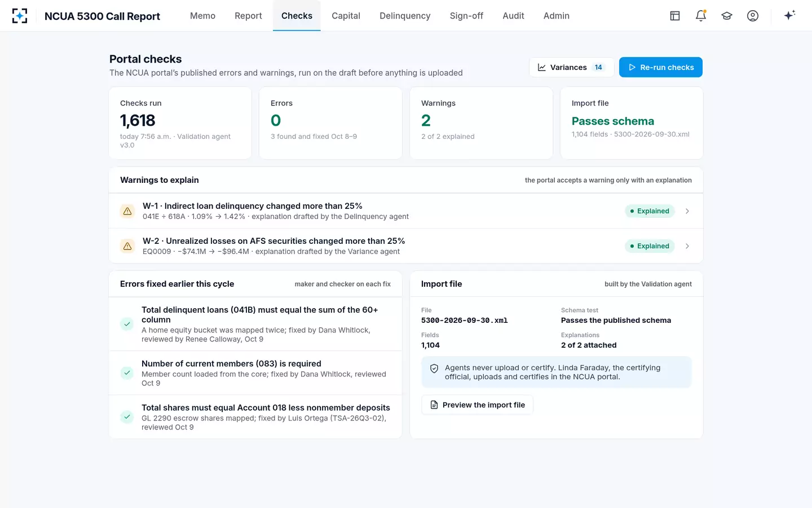This screenshot has width=812, height=508.
Task: Click 'Total shares must equal Account 018' title
Action: 266,408
